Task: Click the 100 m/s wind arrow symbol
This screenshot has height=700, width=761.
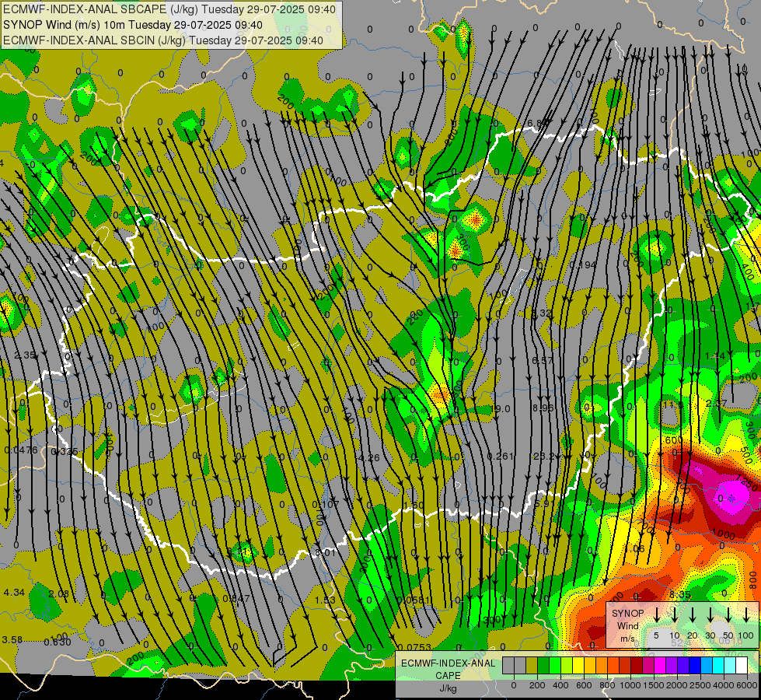Action: [746, 614]
